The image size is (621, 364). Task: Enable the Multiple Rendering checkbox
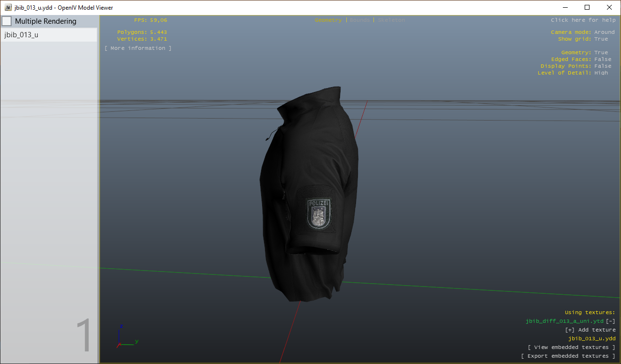tap(7, 21)
